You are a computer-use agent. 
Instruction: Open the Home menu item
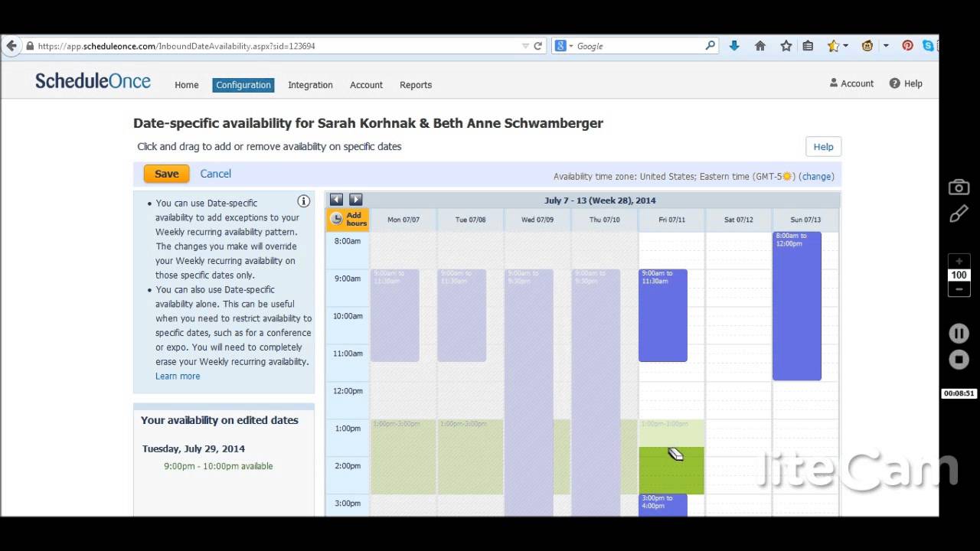point(186,85)
